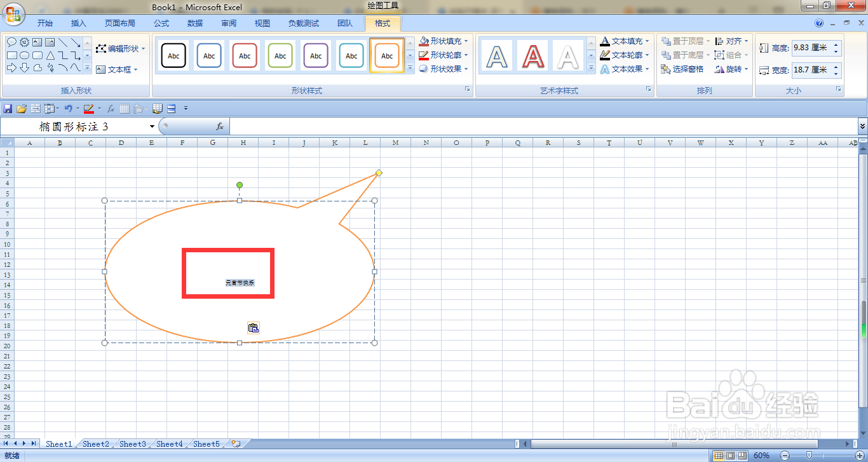Open the Selection Pane (选择窗格)
868x462 pixels.
(x=682, y=69)
